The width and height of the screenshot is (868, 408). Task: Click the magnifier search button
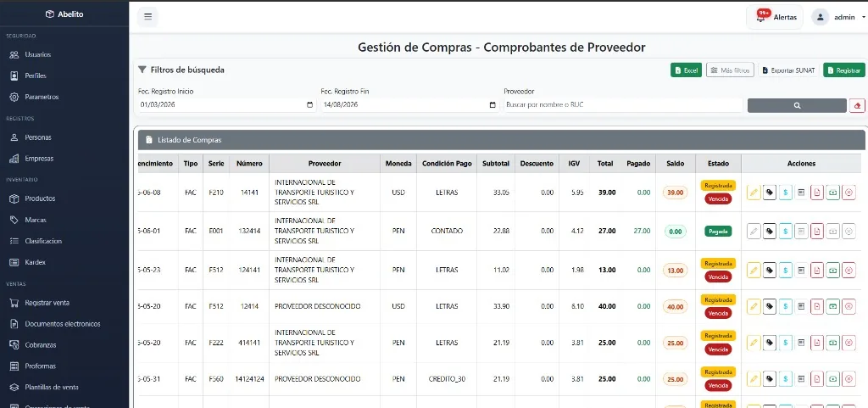[x=797, y=105]
